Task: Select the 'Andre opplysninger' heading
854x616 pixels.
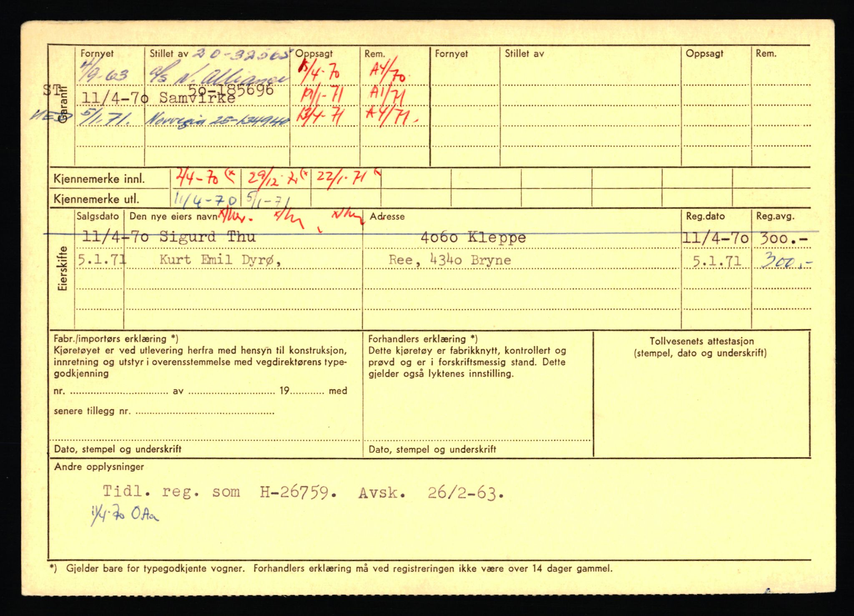Action: point(99,467)
